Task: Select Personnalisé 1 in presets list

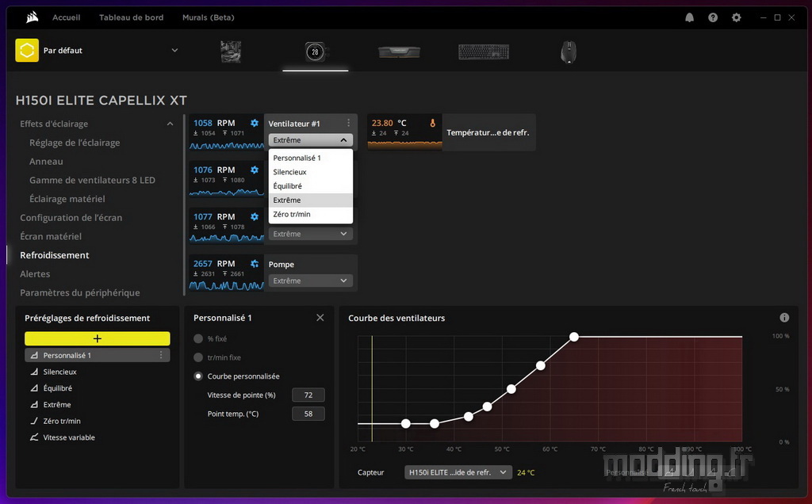Action: 98,355
